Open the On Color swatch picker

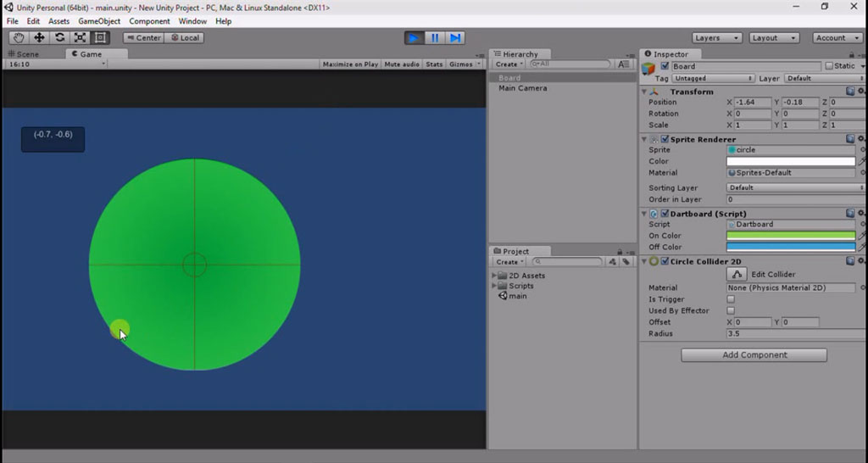click(790, 236)
